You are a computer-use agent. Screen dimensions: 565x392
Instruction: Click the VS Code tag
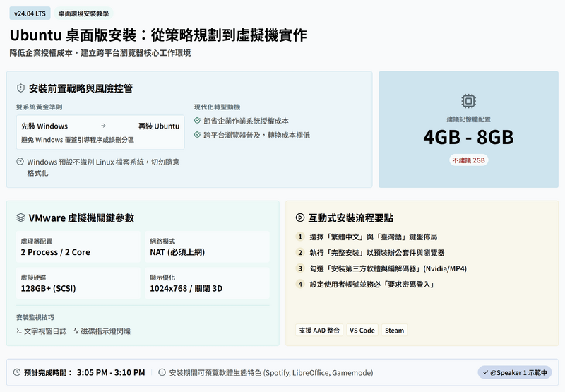(362, 331)
